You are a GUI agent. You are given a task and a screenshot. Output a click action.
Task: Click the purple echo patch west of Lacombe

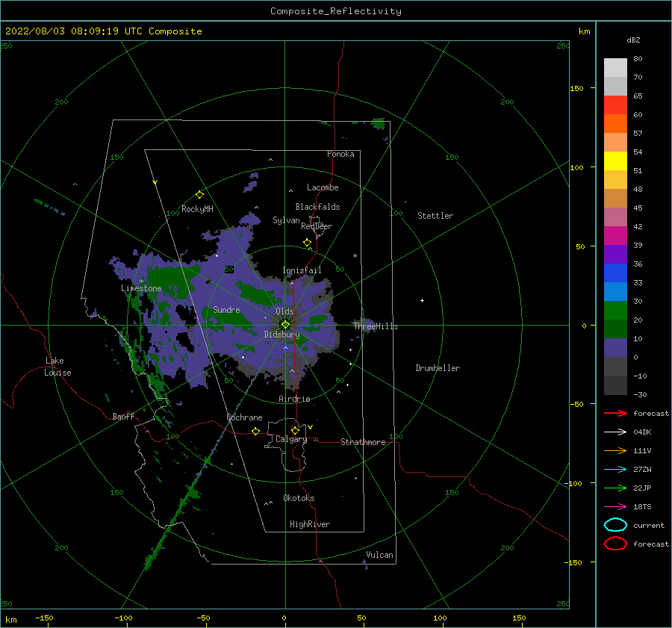tap(252, 181)
